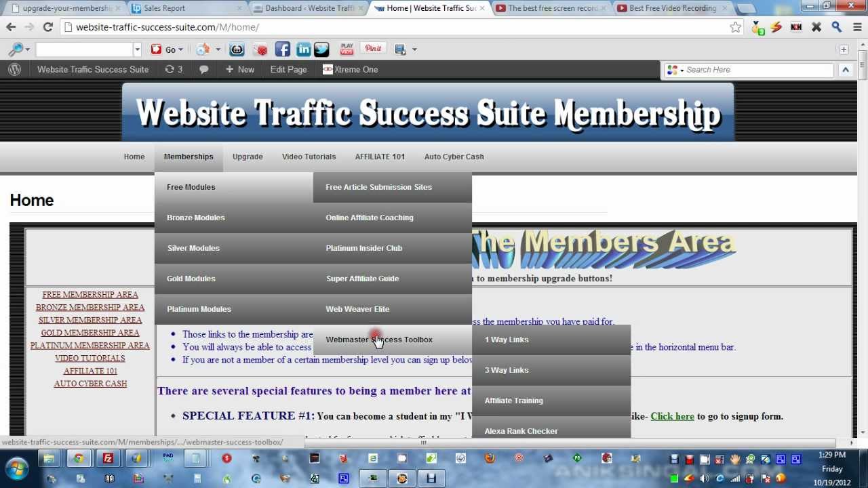The height and width of the screenshot is (488, 868).
Task: Click the medal extension icon in Chrome
Action: point(757,27)
